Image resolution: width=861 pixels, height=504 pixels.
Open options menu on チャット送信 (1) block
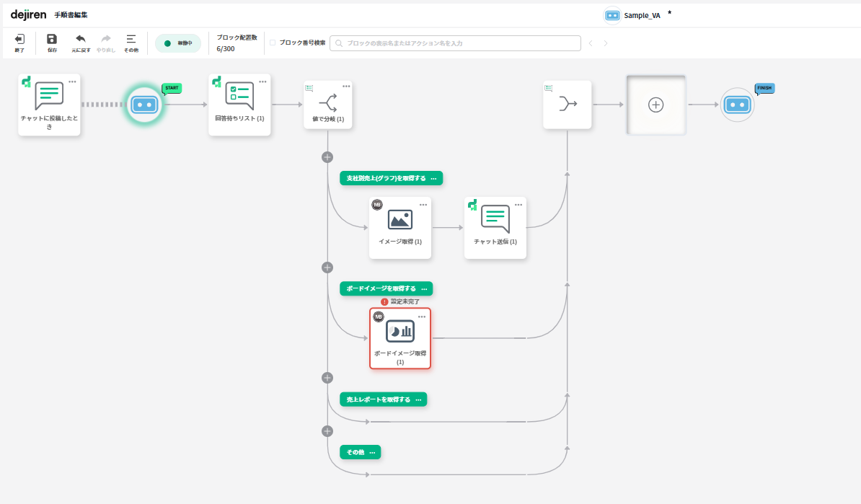coord(518,205)
